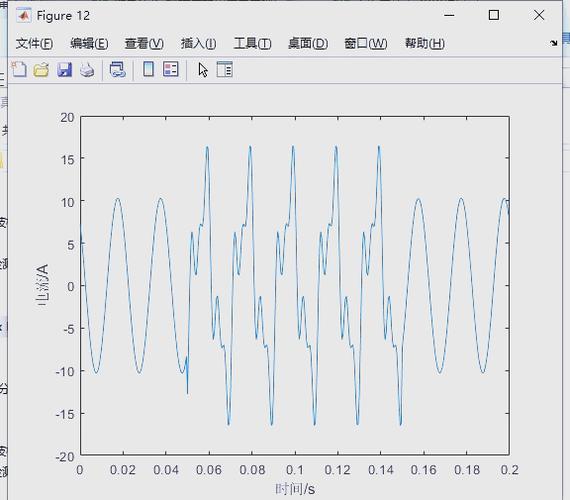Save the figure with the floppy disk icon

(64, 69)
